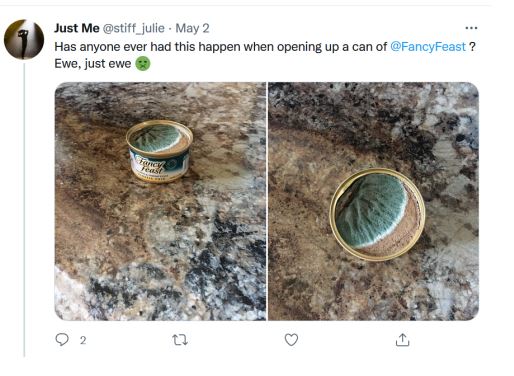Image resolution: width=514 pixels, height=376 pixels.
Task: Click the retweet arrows icon
Action: click(x=180, y=340)
